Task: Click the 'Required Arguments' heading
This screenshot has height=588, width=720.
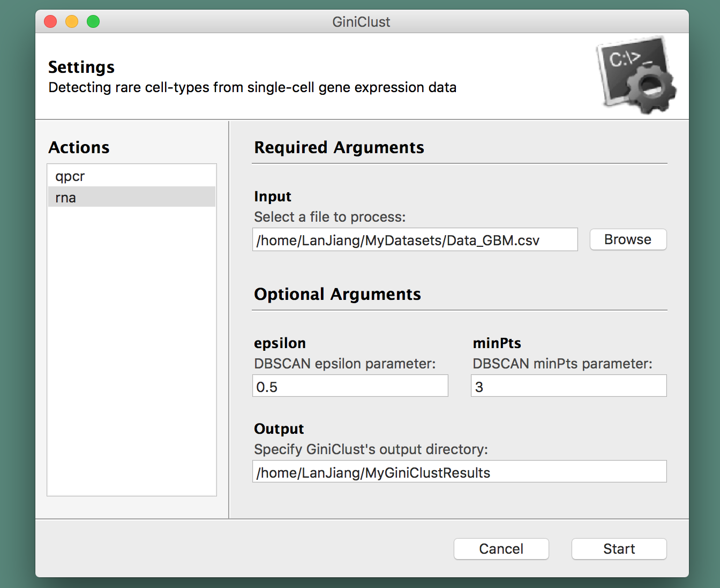Action: click(339, 147)
